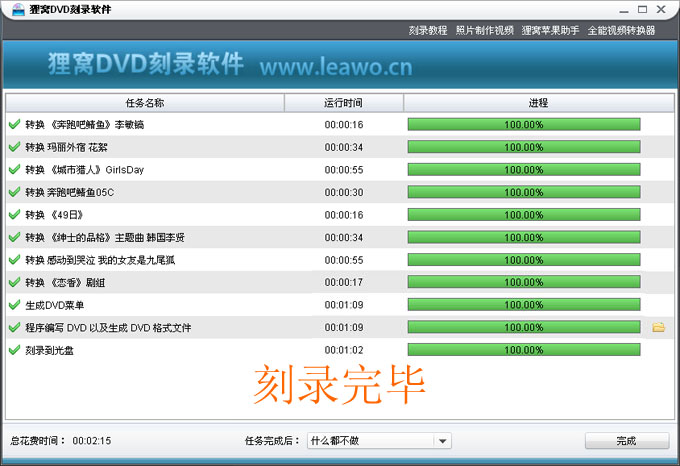Click checkmark icon next to 转换《49日》

(x=14, y=215)
